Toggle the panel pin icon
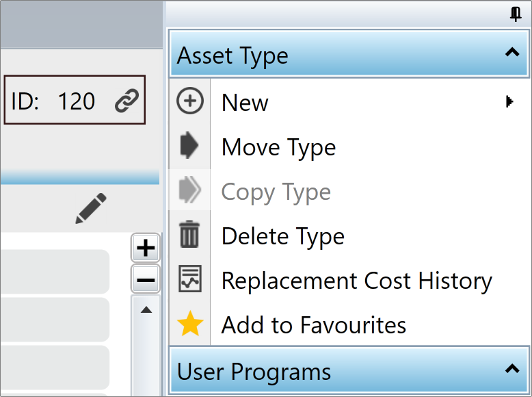 (516, 14)
